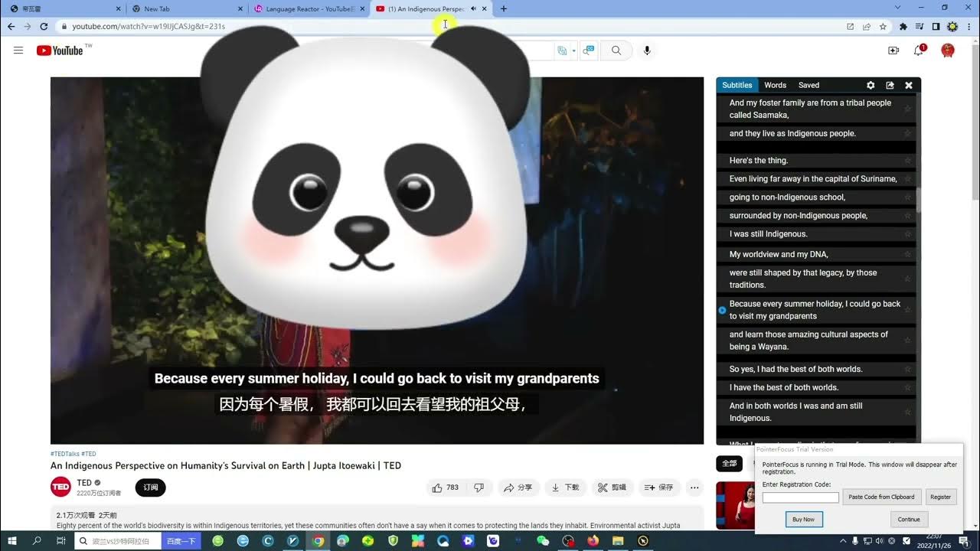The image size is (980, 551).
Task: Open the Create video camera icon
Action: click(893, 51)
